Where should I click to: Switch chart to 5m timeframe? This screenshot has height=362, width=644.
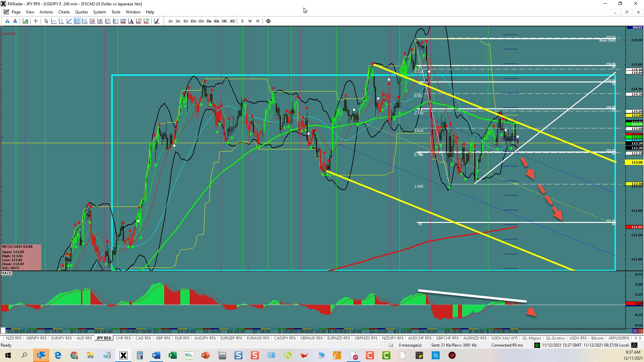185,21
